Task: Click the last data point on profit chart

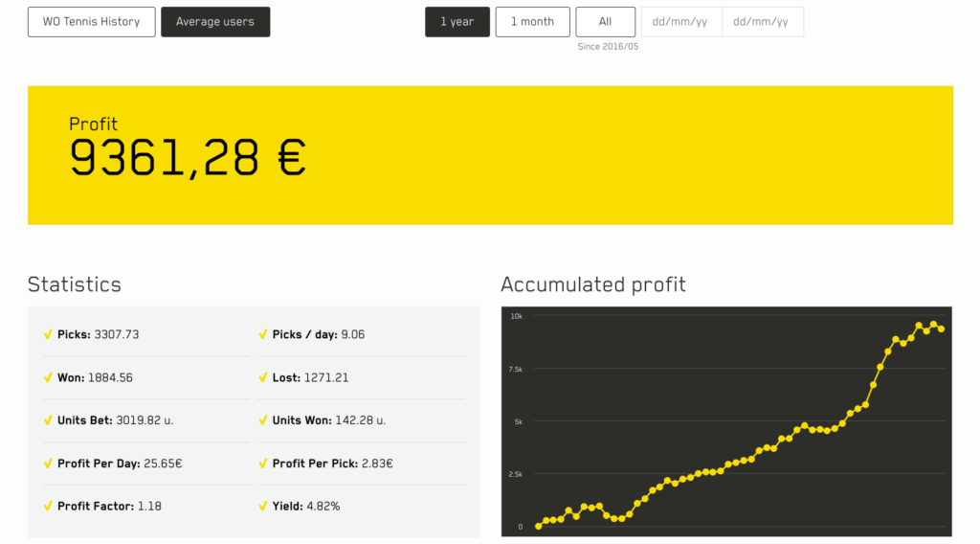Action: click(x=942, y=329)
